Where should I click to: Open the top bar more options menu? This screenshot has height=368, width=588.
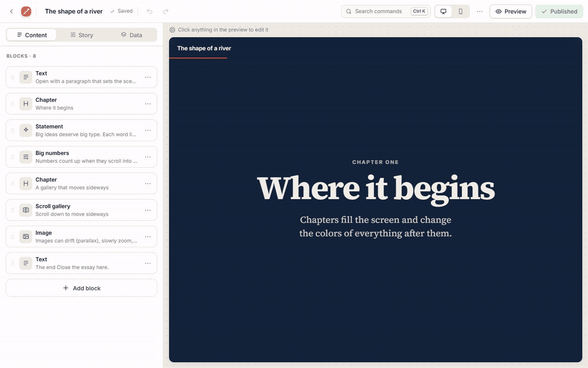pyautogui.click(x=480, y=11)
